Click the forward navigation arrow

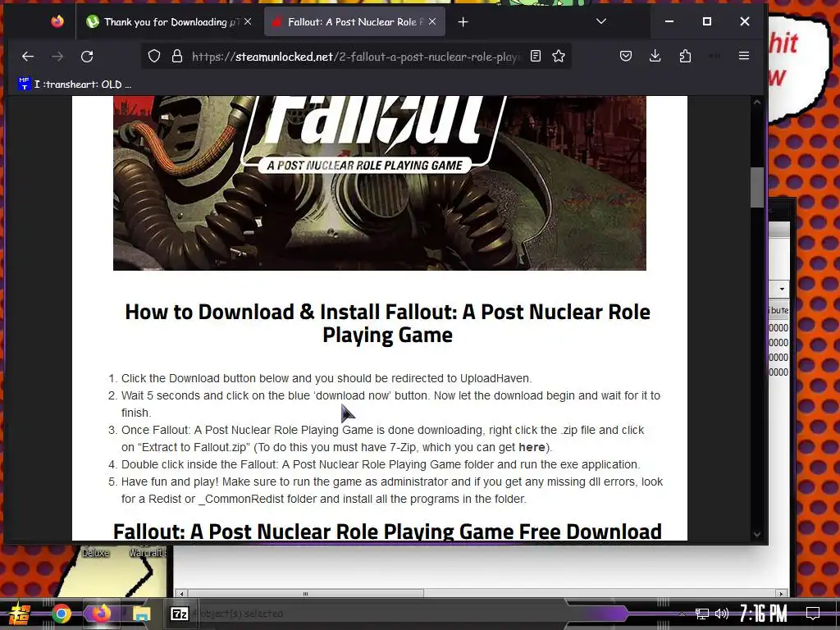click(x=57, y=57)
